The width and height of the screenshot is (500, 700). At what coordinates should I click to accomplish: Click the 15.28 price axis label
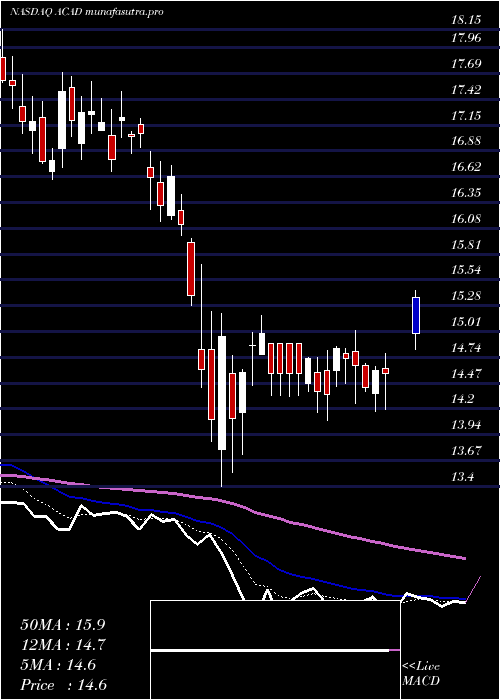click(466, 296)
